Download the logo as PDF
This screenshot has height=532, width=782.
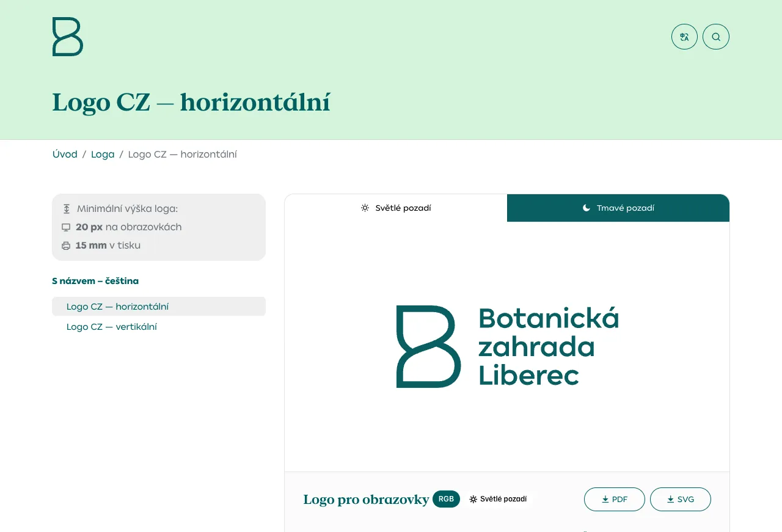pos(615,499)
